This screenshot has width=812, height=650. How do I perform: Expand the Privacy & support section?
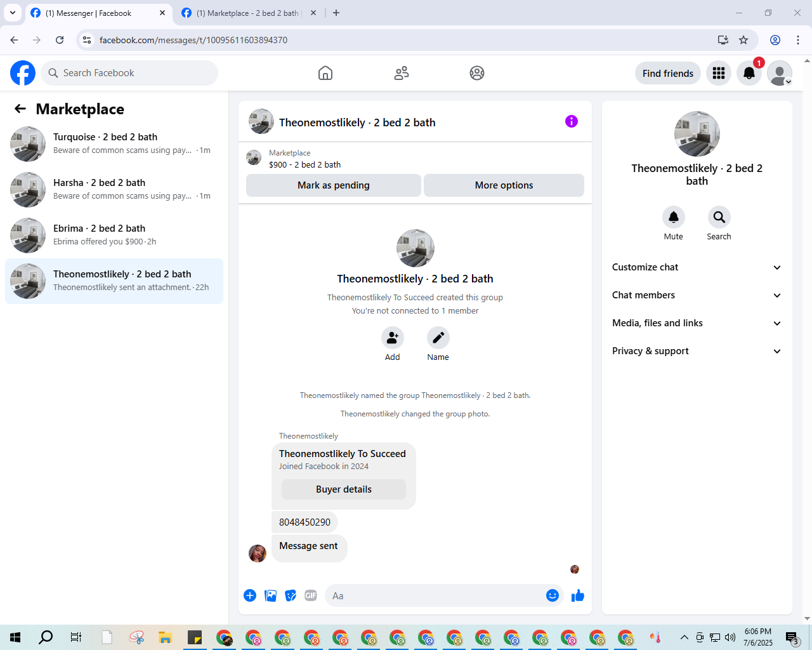tap(697, 351)
